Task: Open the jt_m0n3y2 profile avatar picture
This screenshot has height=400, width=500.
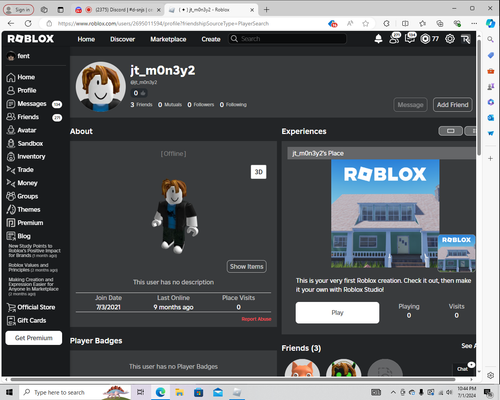Action: point(101,86)
